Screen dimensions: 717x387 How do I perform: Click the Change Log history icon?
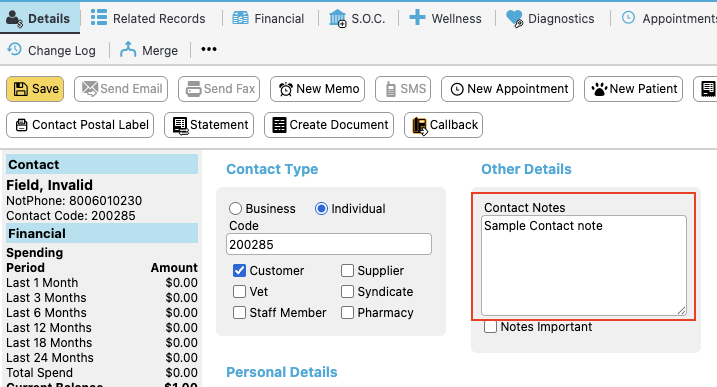15,48
